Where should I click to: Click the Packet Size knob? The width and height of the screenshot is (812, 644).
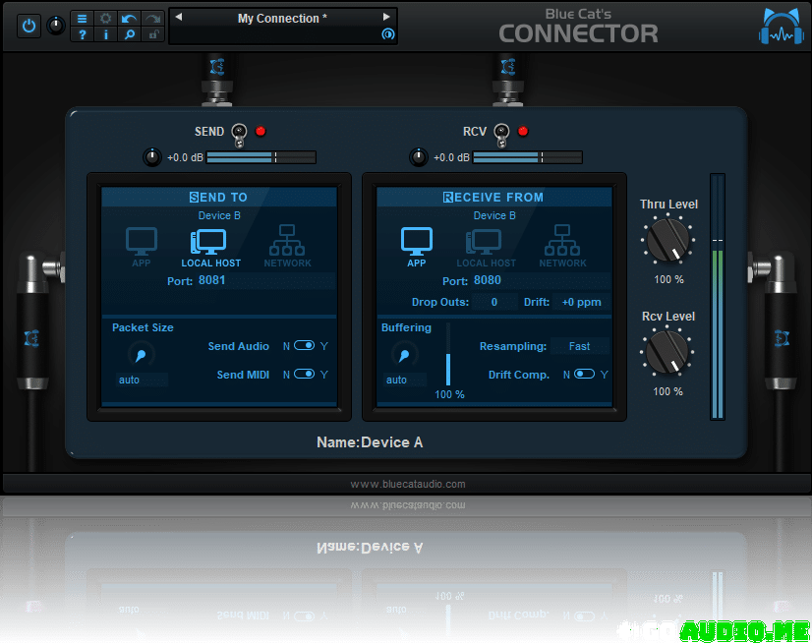pyautogui.click(x=141, y=354)
